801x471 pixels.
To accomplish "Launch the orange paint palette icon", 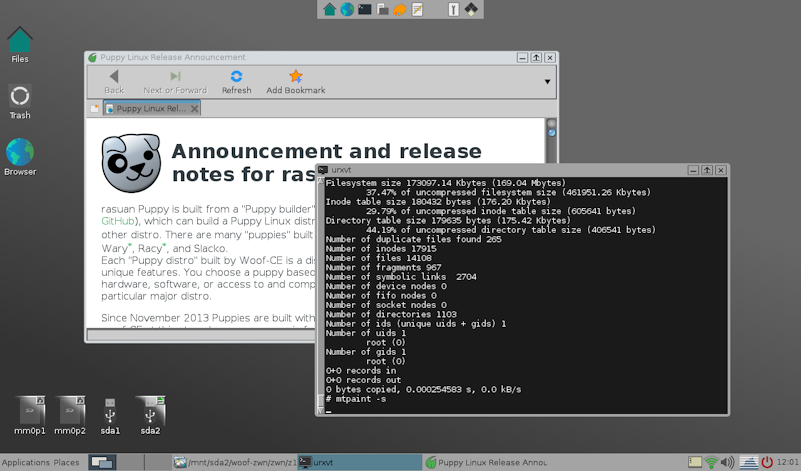I will (400, 9).
